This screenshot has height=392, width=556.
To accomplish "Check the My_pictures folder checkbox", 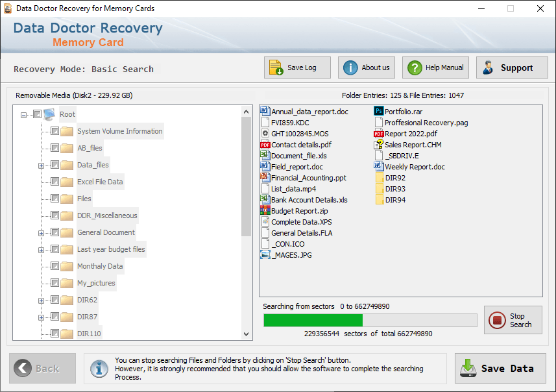I will [x=54, y=283].
